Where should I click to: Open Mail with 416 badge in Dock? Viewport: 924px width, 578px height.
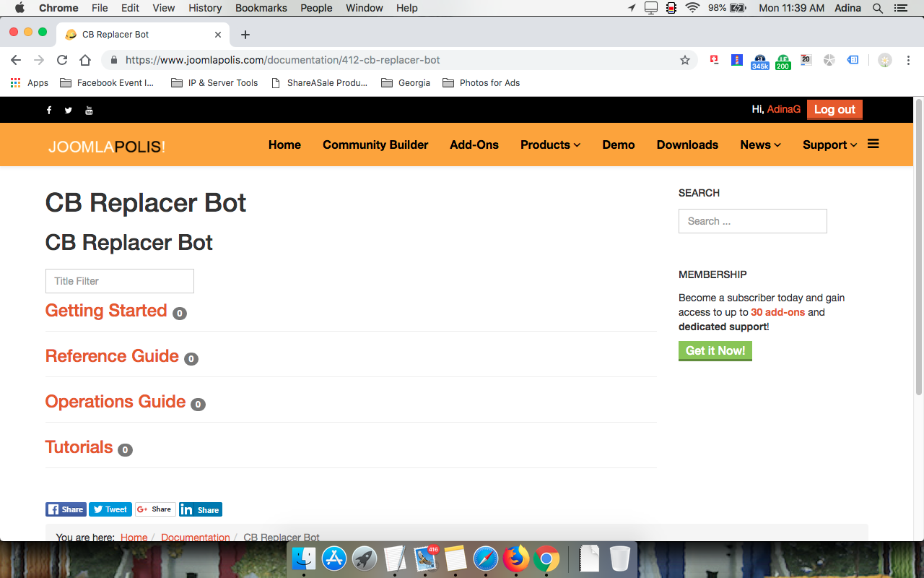(x=425, y=558)
